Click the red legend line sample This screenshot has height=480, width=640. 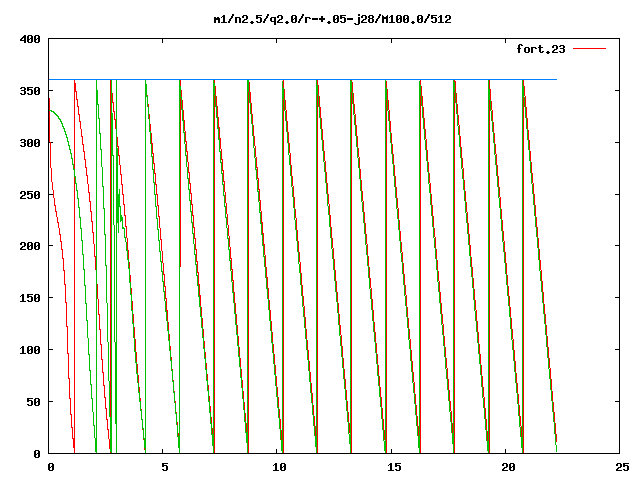click(x=589, y=49)
